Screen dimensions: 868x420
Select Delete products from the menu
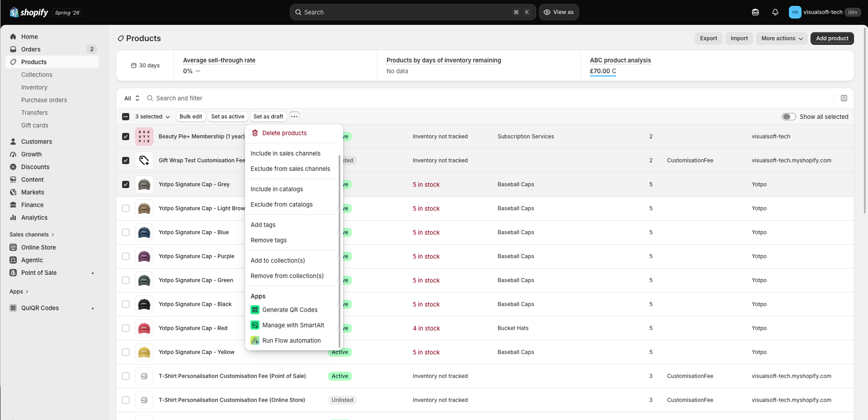pos(292,133)
